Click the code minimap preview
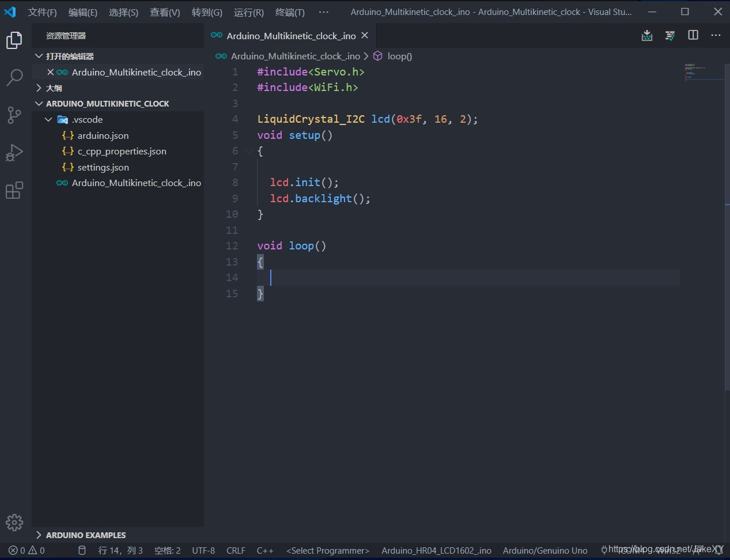The height and width of the screenshot is (560, 730). click(x=703, y=72)
